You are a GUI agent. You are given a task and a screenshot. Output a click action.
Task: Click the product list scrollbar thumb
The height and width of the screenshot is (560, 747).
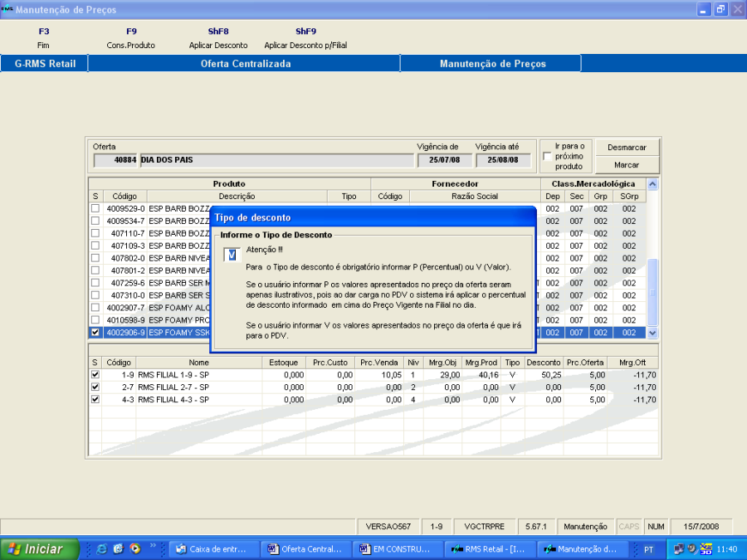pyautogui.click(x=652, y=292)
